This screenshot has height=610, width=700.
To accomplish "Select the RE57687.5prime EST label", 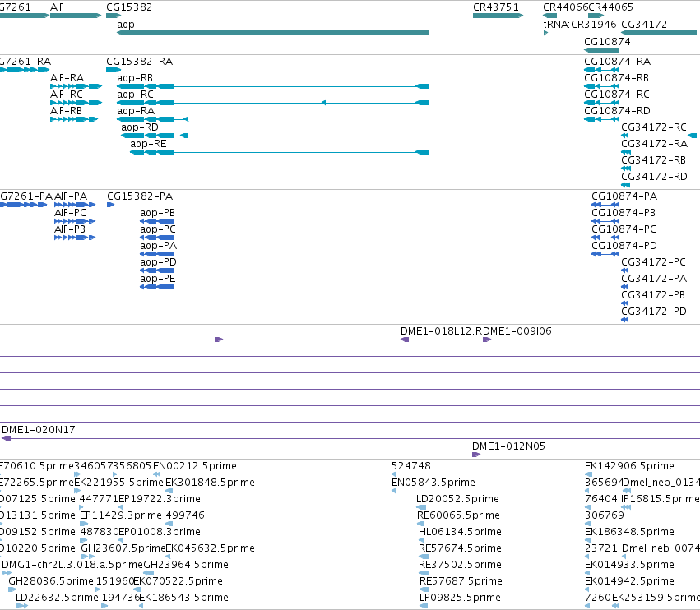I will pos(461,582).
